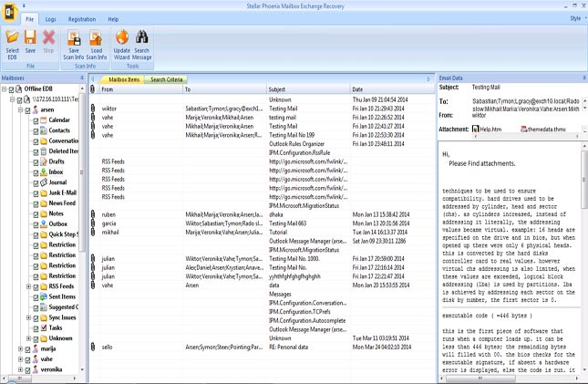Expand the Sync Issues folder
This screenshot has height=384, width=588.
coord(28,317)
